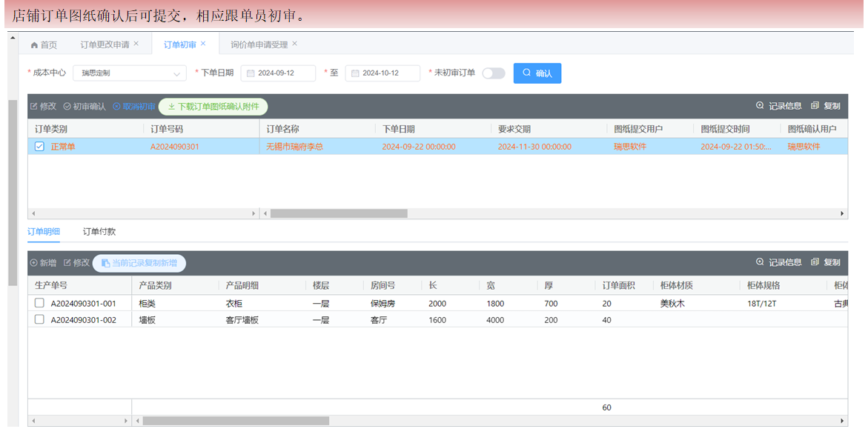This screenshot has width=868, height=446.
Task: Switch to 询价单申请受理 tab
Action: [259, 44]
